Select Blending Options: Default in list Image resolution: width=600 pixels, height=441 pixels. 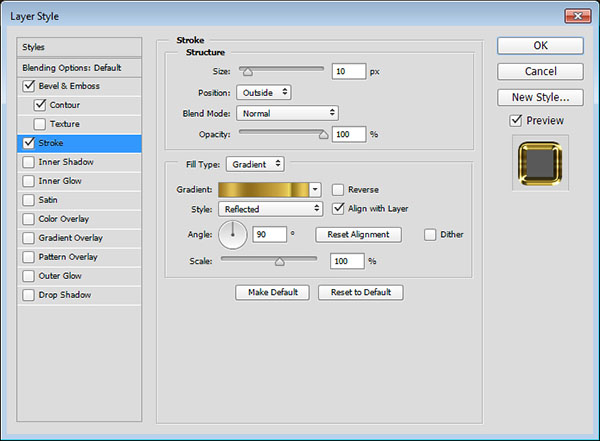pos(71,67)
